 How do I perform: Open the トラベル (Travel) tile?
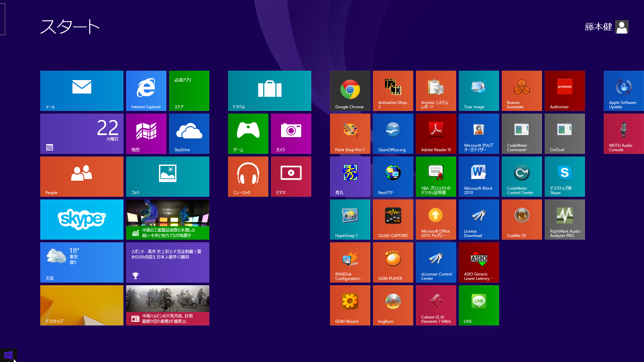pyautogui.click(x=270, y=91)
